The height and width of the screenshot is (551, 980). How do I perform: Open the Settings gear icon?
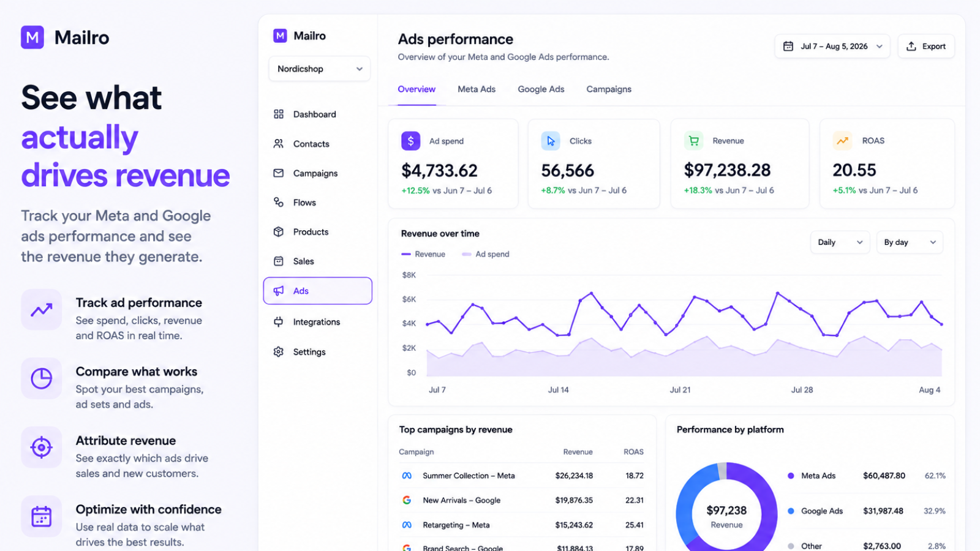279,351
